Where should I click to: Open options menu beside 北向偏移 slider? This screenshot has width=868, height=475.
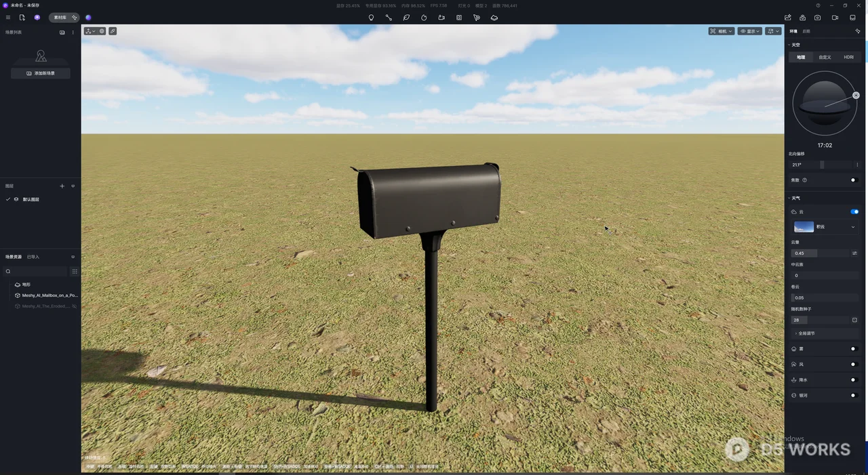pyautogui.click(x=857, y=165)
